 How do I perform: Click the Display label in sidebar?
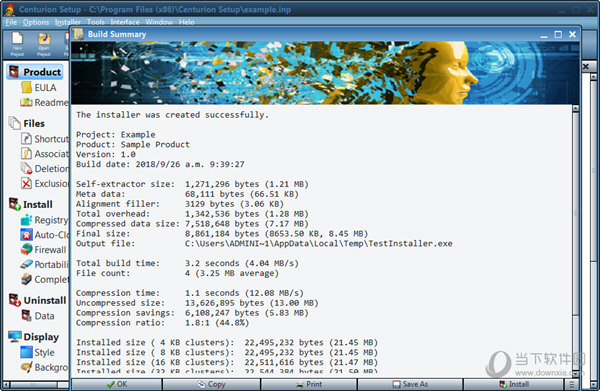[41, 337]
